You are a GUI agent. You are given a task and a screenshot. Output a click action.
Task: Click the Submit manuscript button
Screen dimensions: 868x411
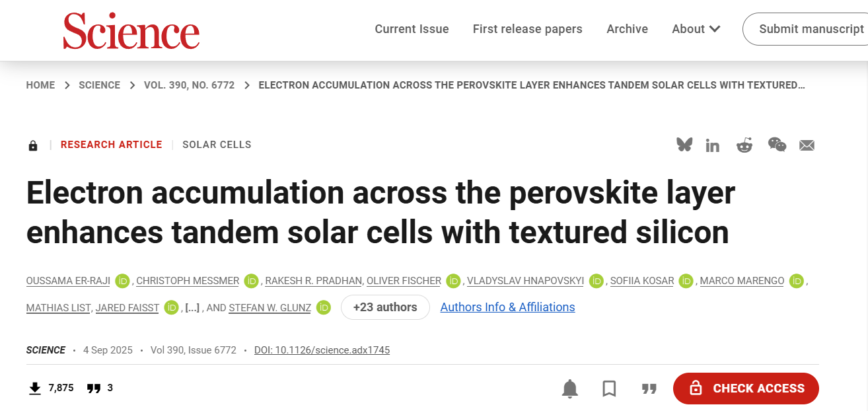pos(811,29)
